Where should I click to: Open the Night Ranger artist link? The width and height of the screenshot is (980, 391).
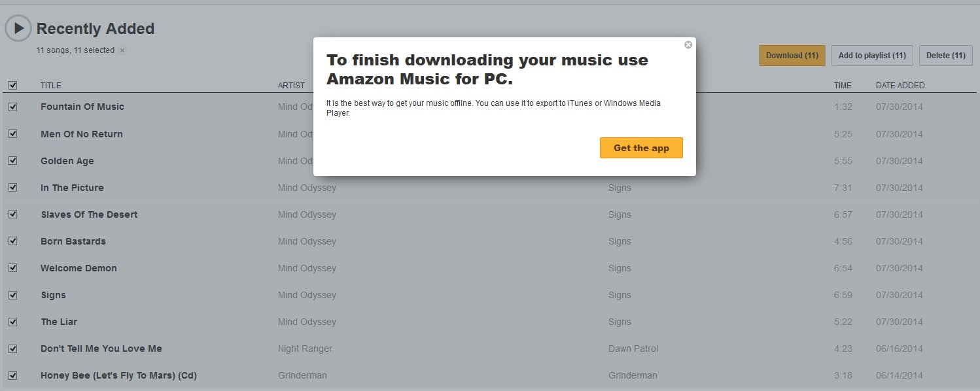[x=305, y=348]
